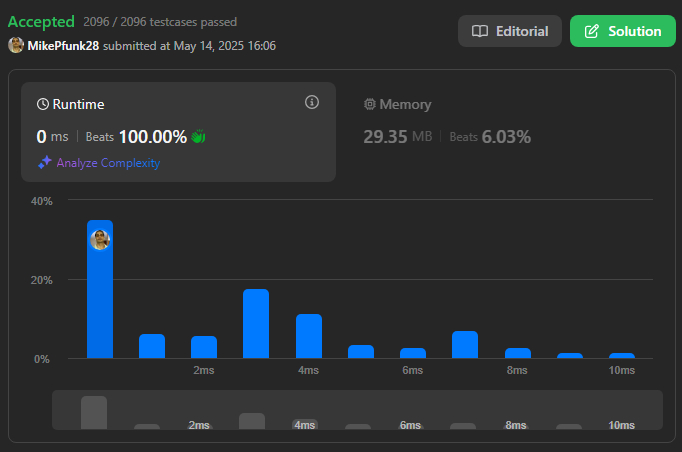Viewport: 682px width, 452px height.
Task: Click the clapping hands icon after 100.00%
Action: pyautogui.click(x=198, y=137)
